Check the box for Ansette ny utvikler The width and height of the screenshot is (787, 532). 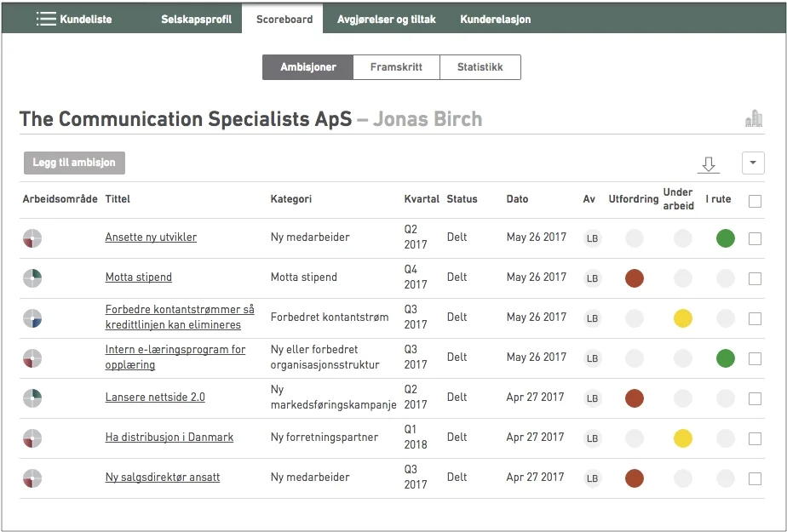click(x=755, y=239)
